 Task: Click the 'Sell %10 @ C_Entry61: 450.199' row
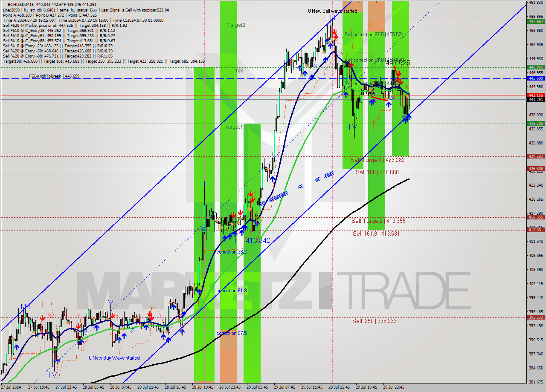[x=59, y=35]
